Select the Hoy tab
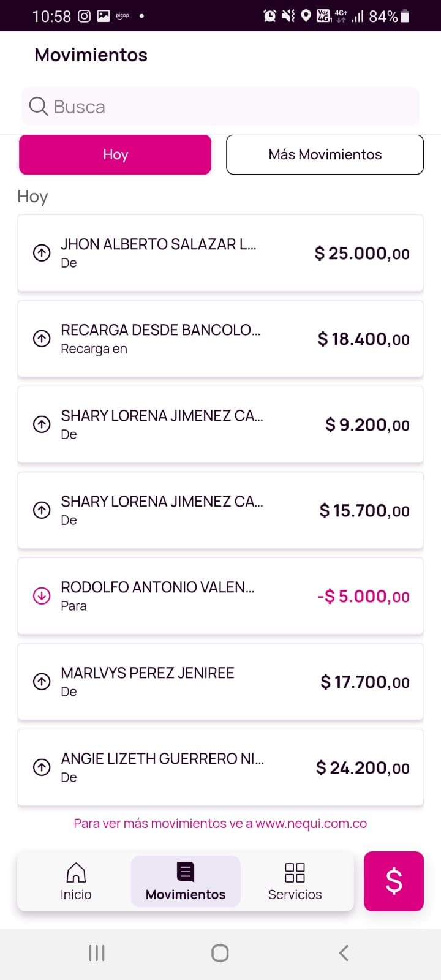441x980 pixels. coord(115,155)
